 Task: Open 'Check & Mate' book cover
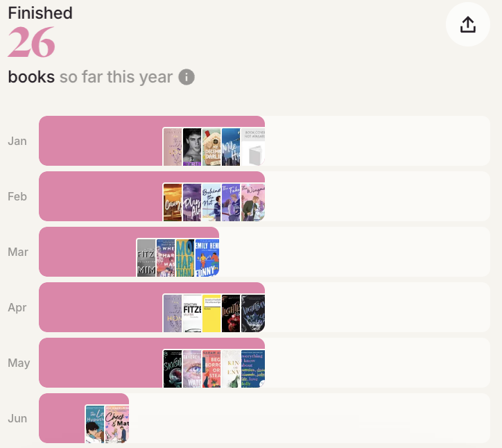(116, 424)
